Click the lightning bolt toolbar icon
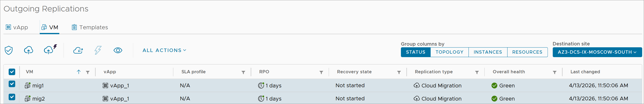The height and width of the screenshot is (104, 644). click(x=98, y=50)
